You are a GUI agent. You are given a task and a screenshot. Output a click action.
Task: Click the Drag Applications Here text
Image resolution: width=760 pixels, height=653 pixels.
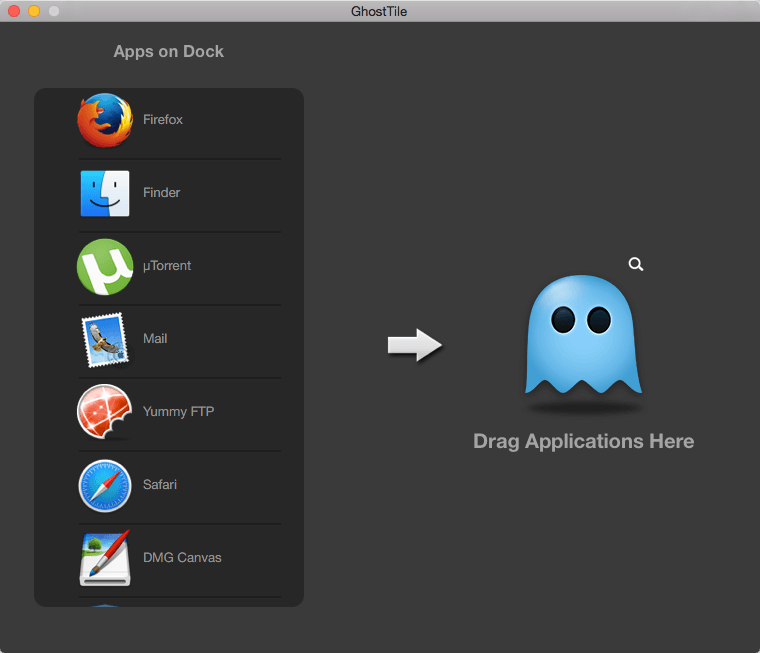(x=584, y=442)
